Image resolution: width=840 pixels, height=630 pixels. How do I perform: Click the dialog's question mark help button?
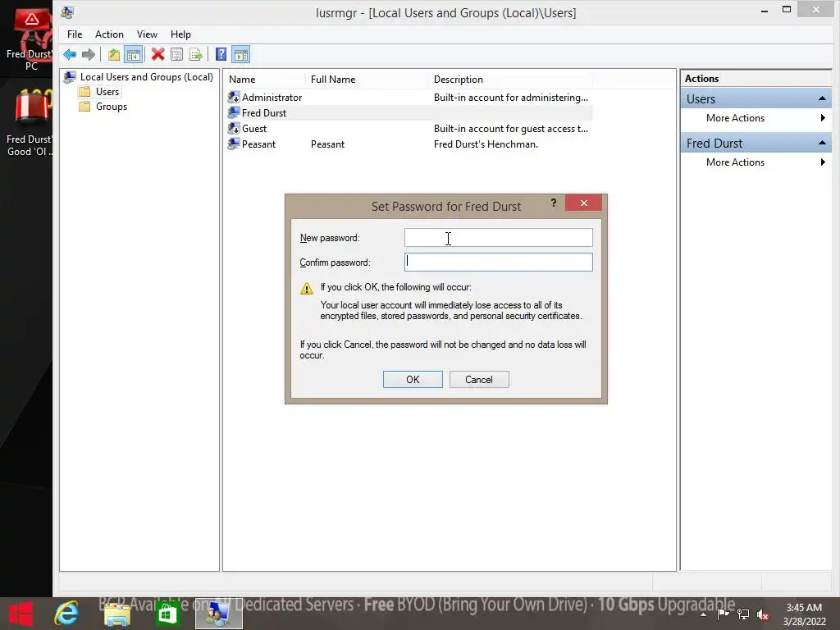point(554,203)
